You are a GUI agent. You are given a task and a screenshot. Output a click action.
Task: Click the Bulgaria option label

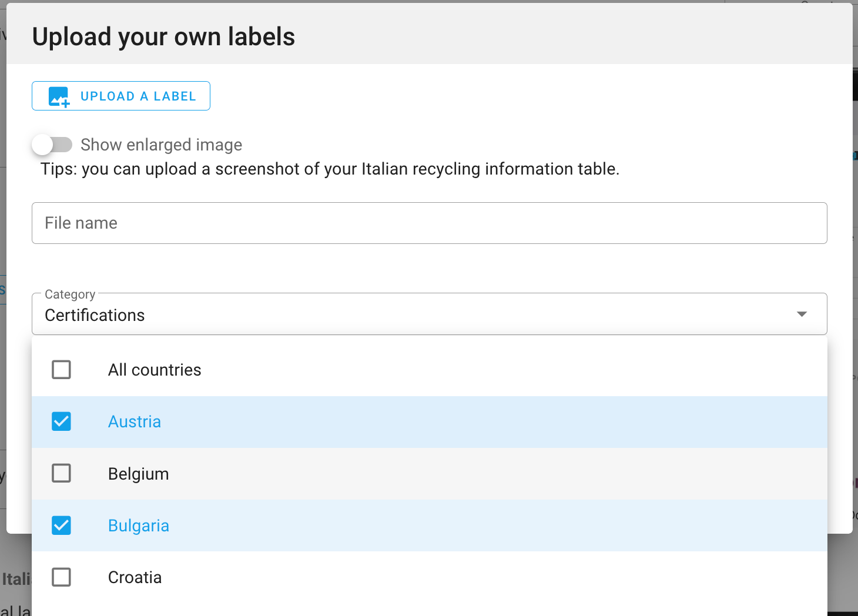pos(139,525)
